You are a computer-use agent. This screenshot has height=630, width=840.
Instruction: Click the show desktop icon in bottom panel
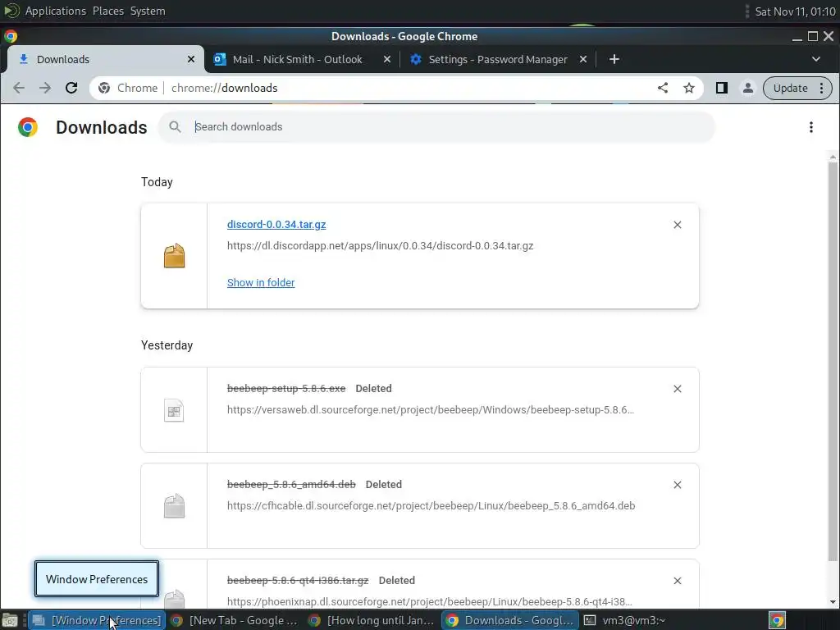10,620
